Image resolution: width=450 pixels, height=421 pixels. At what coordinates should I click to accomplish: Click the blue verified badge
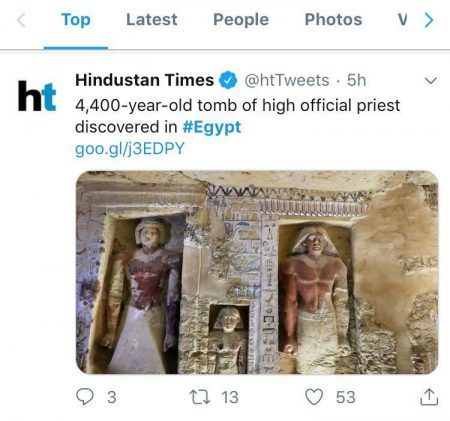228,80
